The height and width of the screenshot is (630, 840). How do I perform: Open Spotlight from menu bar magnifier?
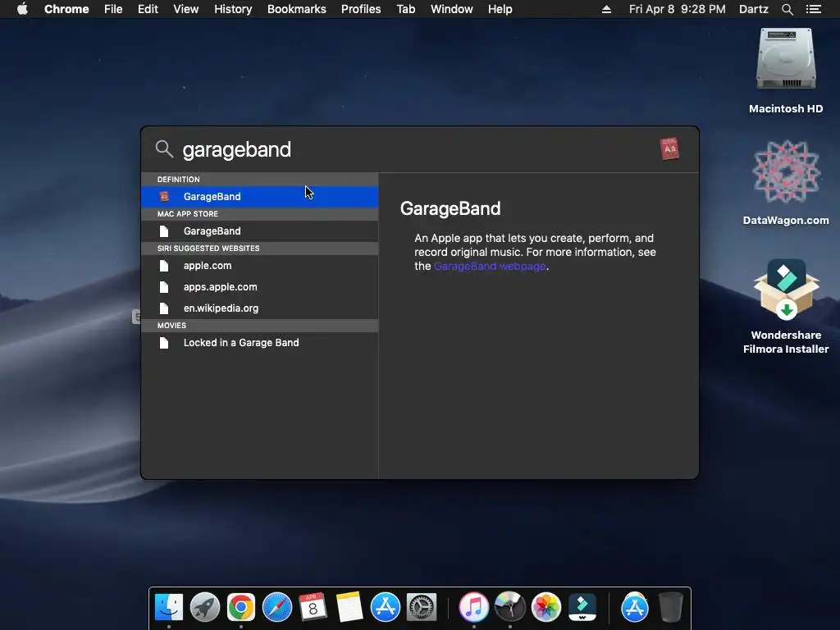click(787, 9)
